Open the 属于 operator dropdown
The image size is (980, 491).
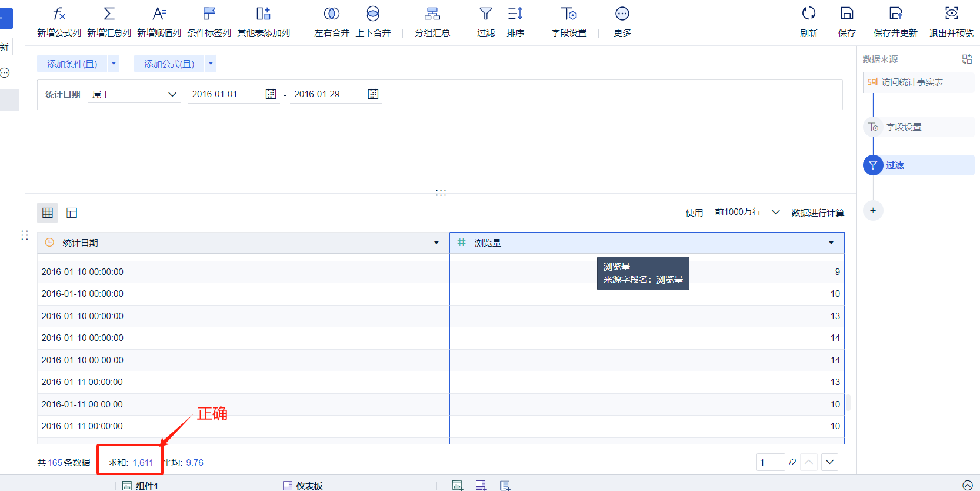pos(134,94)
